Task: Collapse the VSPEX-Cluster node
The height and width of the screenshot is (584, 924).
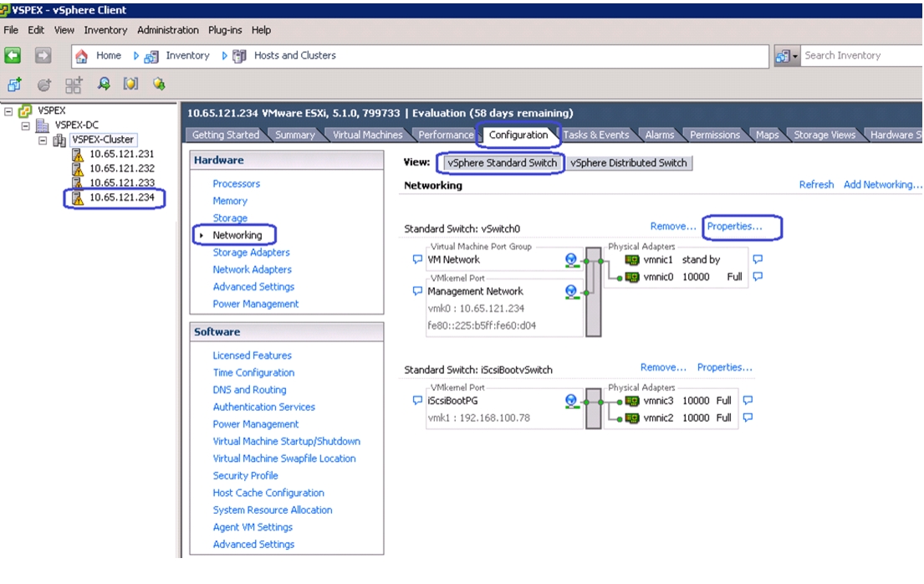Action: pos(43,141)
